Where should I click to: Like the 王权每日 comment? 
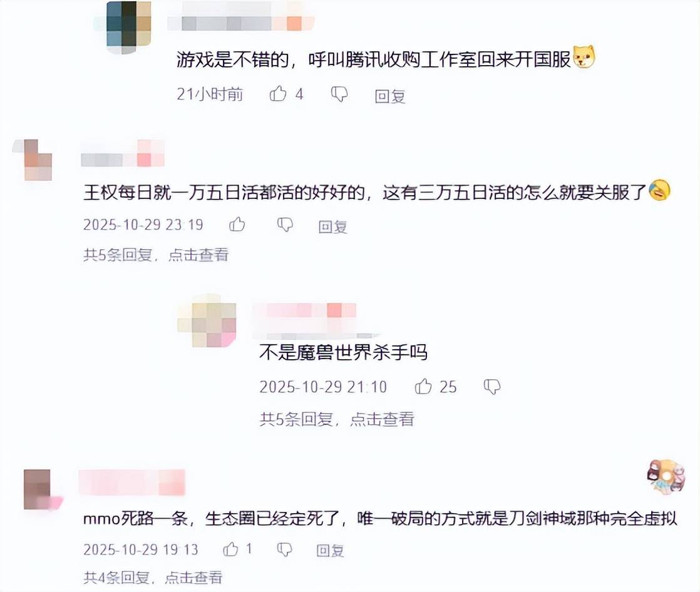[x=237, y=224]
